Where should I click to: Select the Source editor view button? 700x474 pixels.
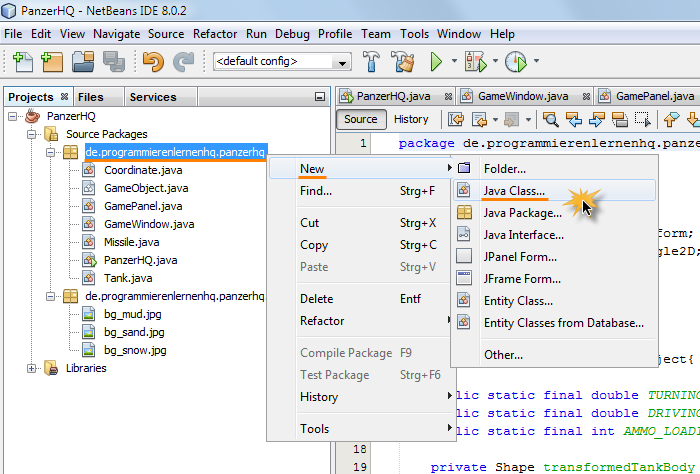click(x=361, y=119)
